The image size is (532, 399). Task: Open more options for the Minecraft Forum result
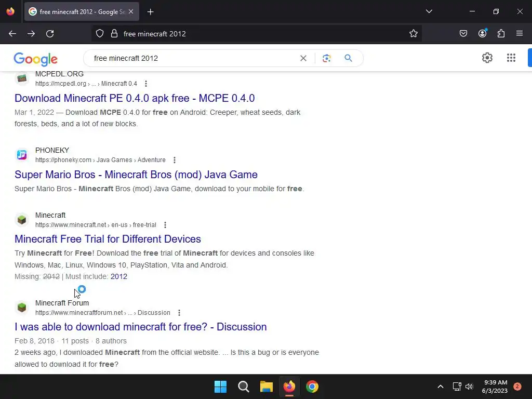click(x=179, y=312)
